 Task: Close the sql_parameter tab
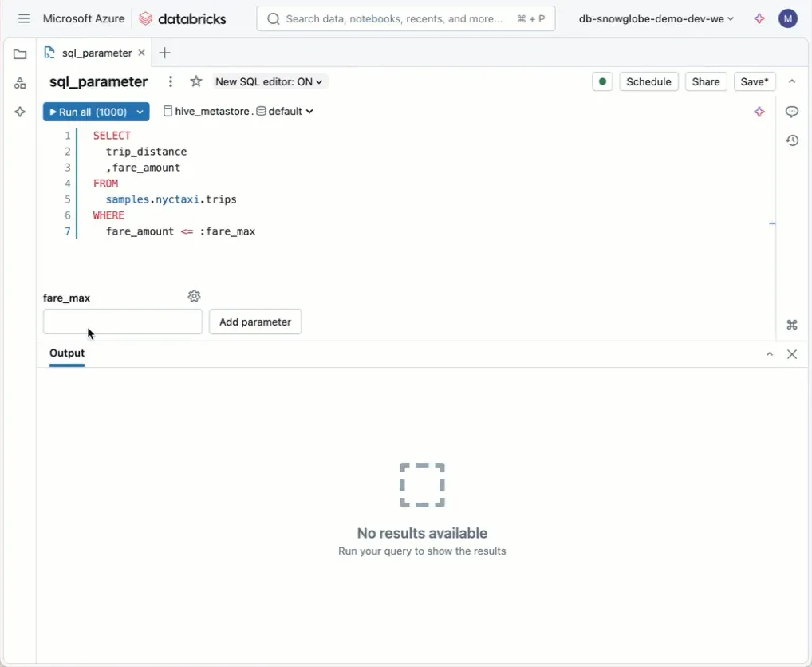pos(141,53)
